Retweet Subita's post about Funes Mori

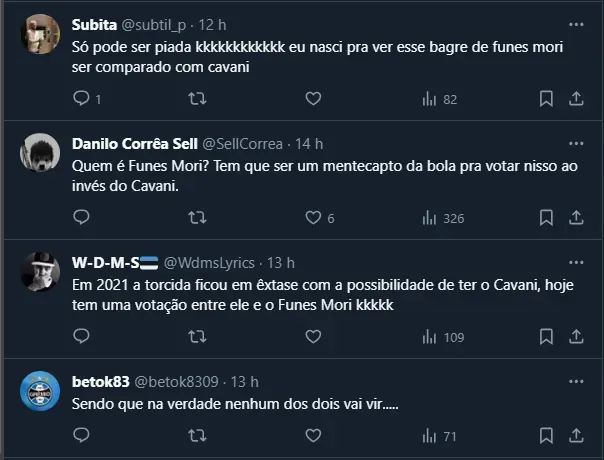click(x=198, y=99)
